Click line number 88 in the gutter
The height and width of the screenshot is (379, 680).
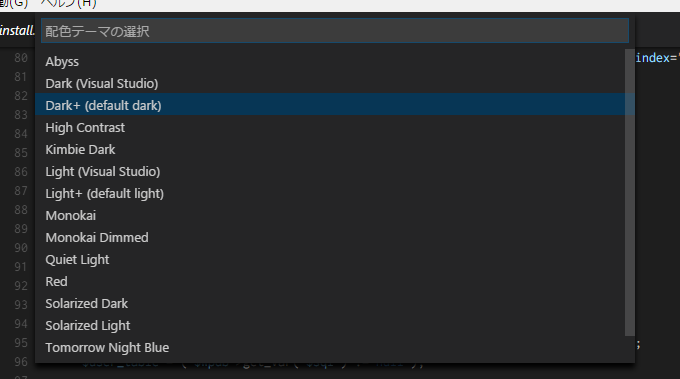(x=21, y=210)
